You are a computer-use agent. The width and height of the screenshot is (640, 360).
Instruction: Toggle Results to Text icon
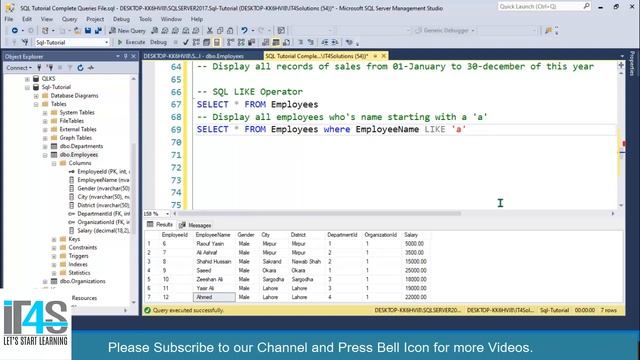click(x=266, y=42)
